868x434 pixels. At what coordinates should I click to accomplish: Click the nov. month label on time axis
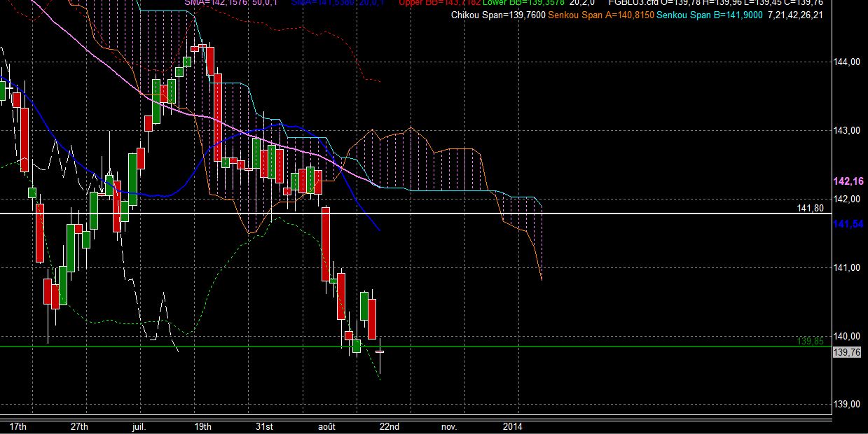click(449, 426)
